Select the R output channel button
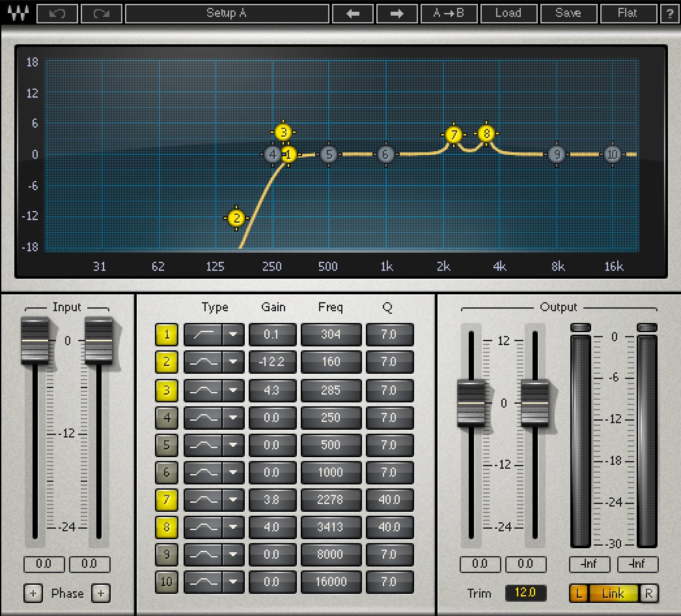Image resolution: width=681 pixels, height=616 pixels. pos(648,593)
